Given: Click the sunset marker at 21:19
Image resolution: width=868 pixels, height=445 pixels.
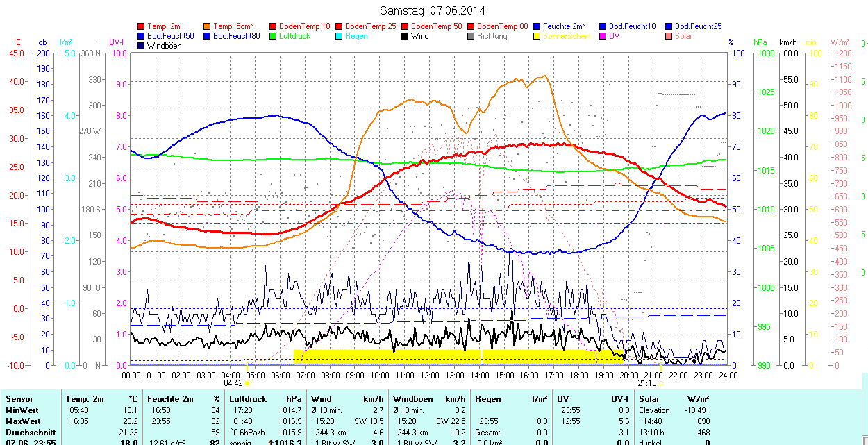Looking at the screenshot, I should pos(660,383).
